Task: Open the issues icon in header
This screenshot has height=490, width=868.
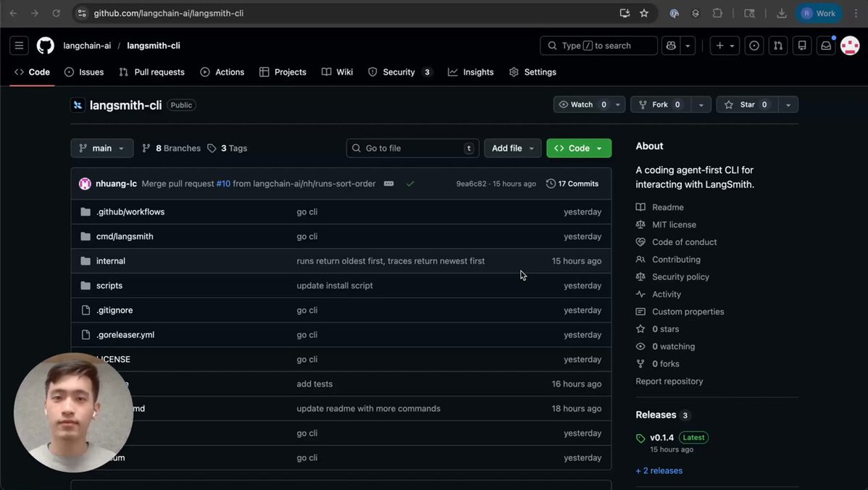Action: tap(754, 46)
